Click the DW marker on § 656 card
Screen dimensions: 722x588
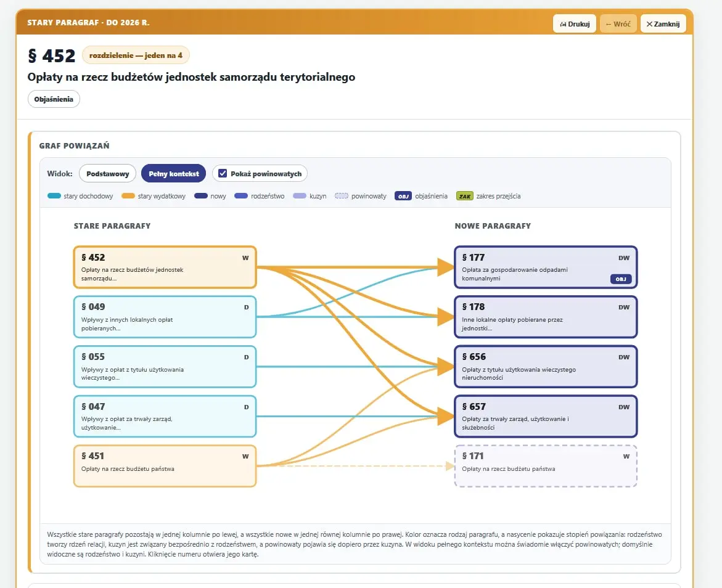click(624, 357)
